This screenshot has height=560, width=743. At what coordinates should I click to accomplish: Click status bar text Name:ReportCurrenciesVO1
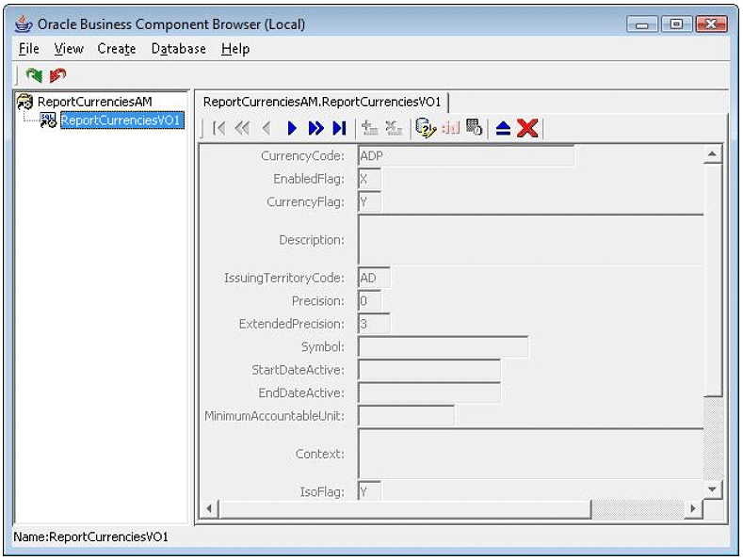point(91,536)
